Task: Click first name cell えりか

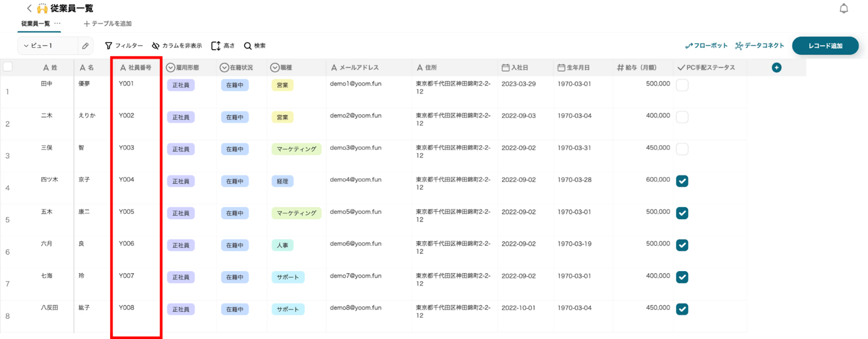Action: 87,116
